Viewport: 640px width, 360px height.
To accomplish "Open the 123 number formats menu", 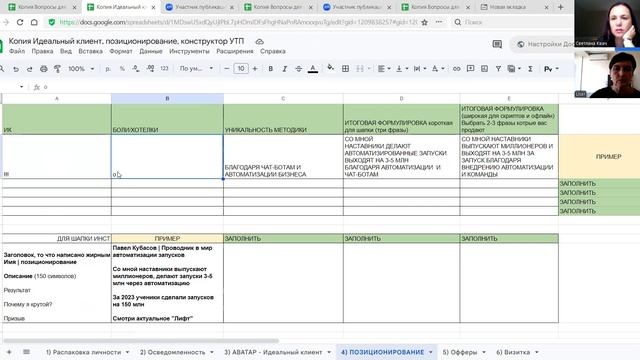I will click(x=164, y=69).
